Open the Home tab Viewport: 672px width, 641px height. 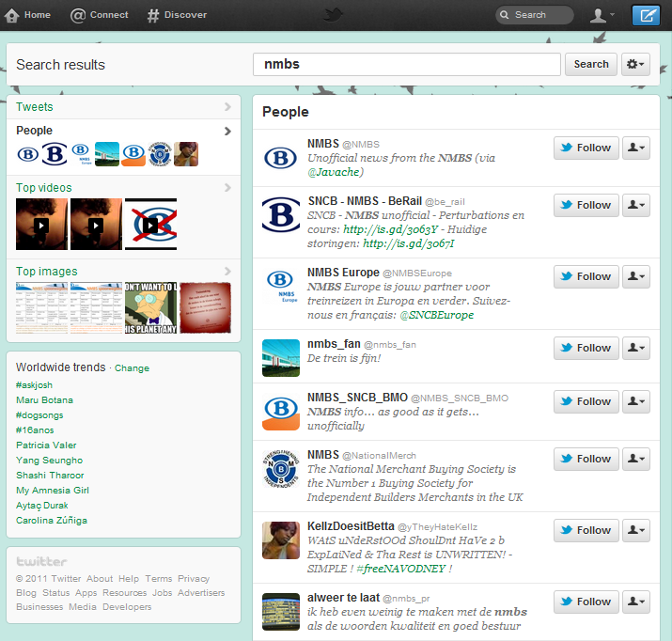point(28,15)
